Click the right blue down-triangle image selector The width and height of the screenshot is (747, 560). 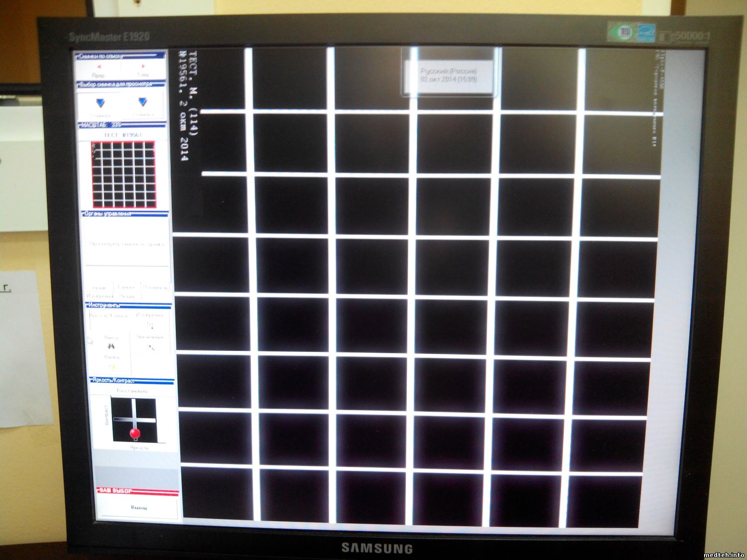coord(143,103)
